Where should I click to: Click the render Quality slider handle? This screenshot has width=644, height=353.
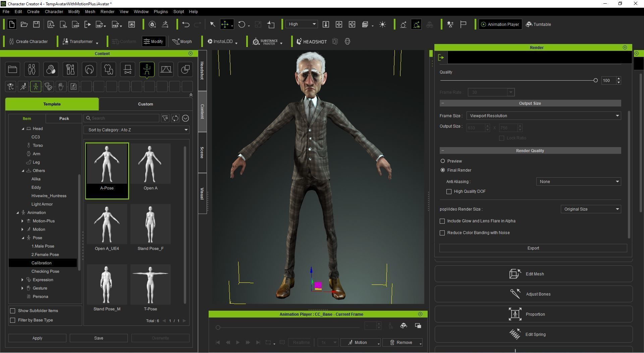[596, 80]
